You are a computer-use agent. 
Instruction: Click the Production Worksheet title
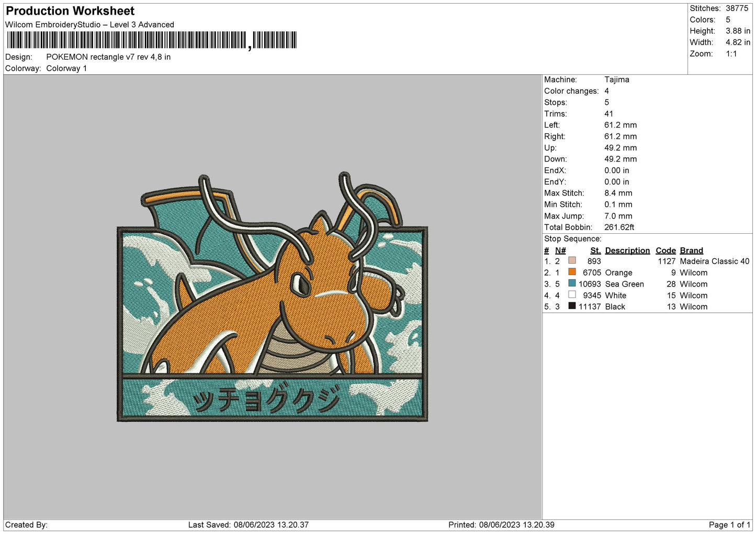(x=70, y=11)
